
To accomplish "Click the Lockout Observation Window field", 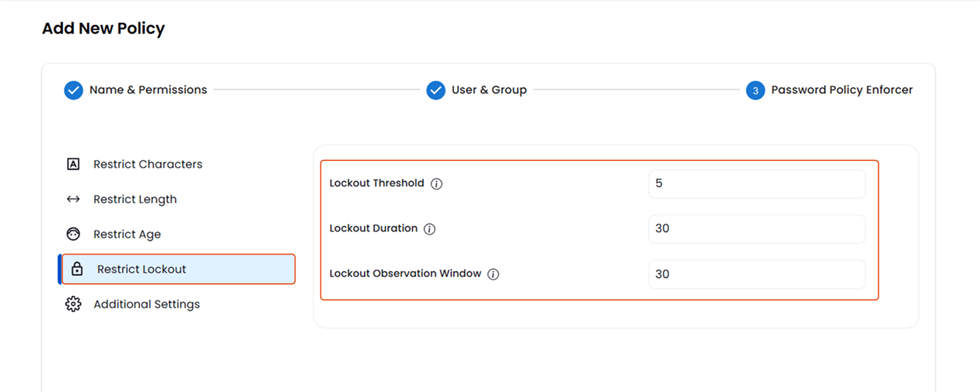I will tap(756, 274).
